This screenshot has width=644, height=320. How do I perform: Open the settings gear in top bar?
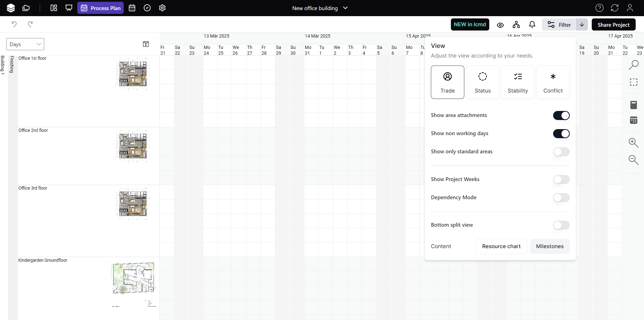(162, 8)
